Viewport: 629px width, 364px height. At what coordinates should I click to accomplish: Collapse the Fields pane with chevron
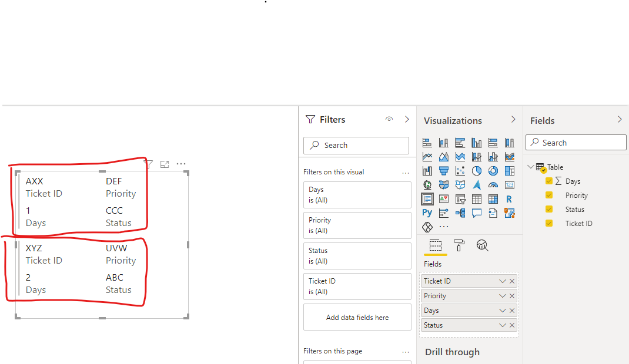pos(620,119)
